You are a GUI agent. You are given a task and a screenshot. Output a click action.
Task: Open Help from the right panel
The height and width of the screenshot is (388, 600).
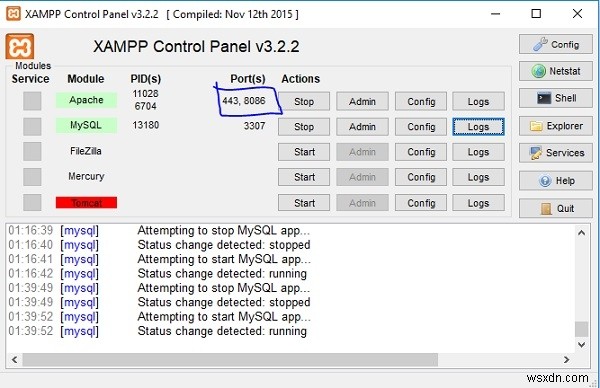(556, 181)
